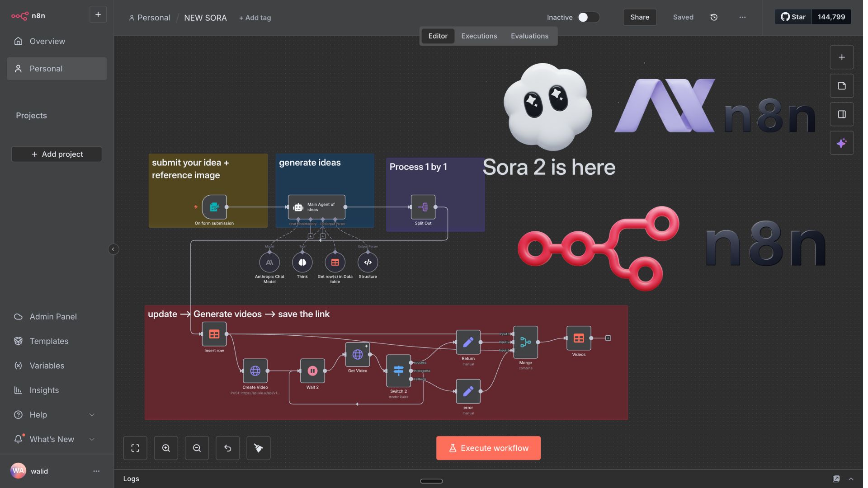This screenshot has width=868, height=488.
Task: Open Insights page
Action: click(x=57, y=390)
